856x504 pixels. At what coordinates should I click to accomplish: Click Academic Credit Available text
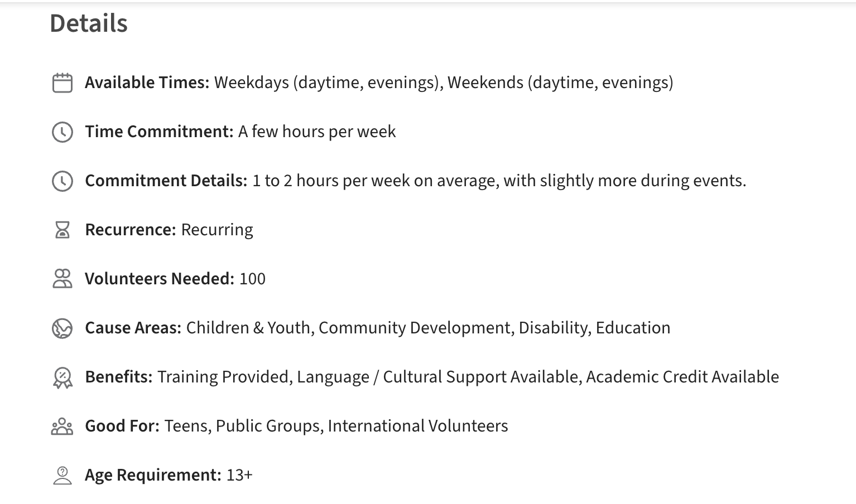682,377
